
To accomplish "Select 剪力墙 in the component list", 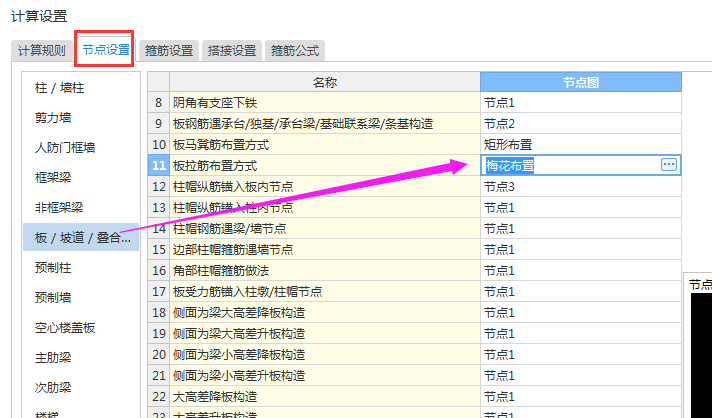I will click(x=81, y=118).
